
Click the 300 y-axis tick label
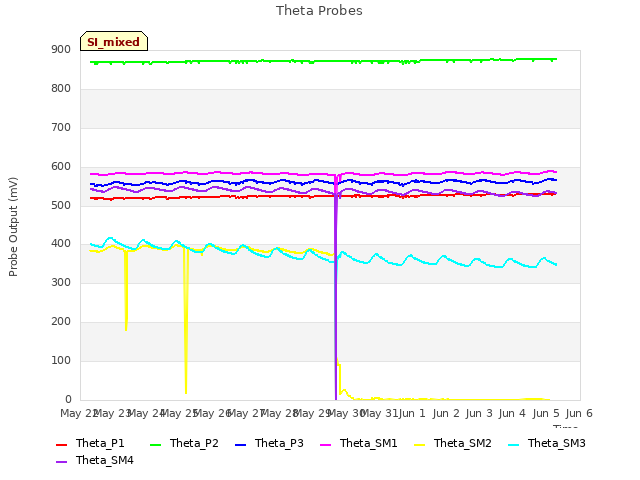point(61,282)
